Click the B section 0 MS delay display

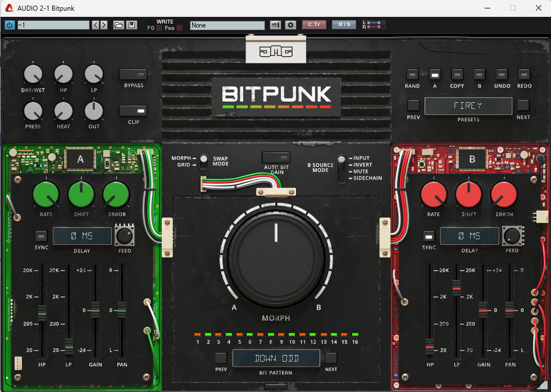[x=470, y=236]
